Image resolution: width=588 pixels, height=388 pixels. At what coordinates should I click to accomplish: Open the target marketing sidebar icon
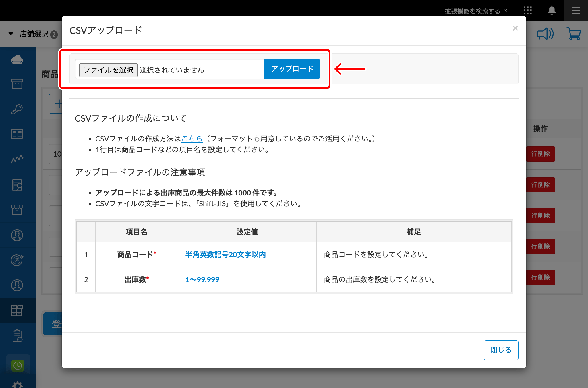(x=17, y=260)
